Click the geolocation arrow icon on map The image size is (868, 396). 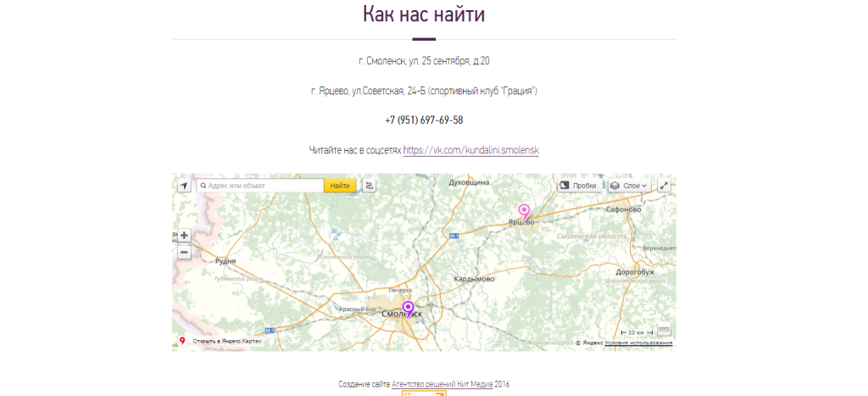point(184,186)
